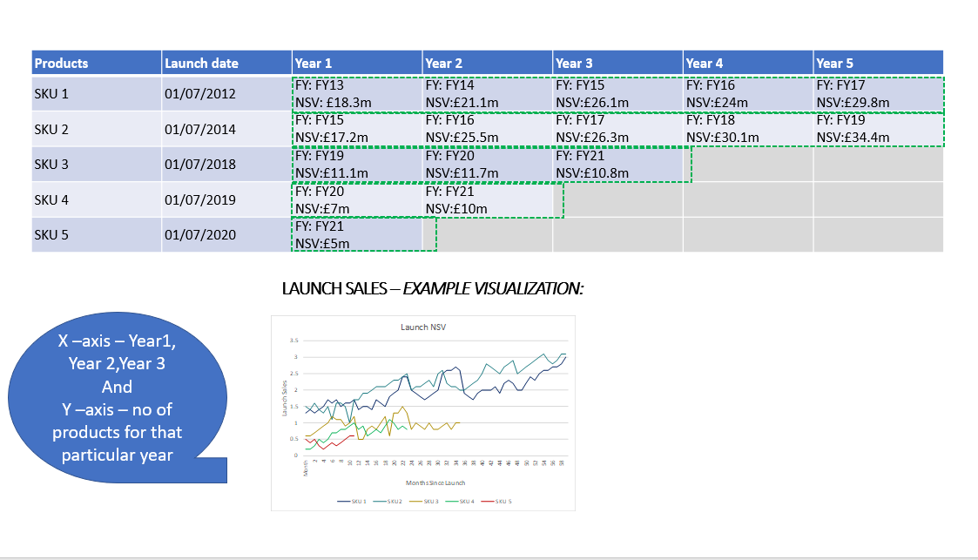Image resolution: width=978 pixels, height=560 pixels.
Task: Click the empty grey Year 3 cell for SKU 5
Action: tap(617, 234)
